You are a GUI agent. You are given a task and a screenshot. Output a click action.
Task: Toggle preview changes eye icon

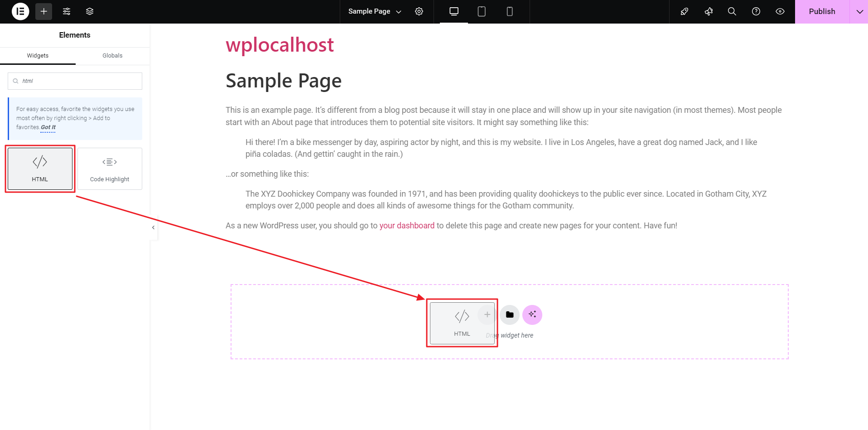tap(780, 11)
